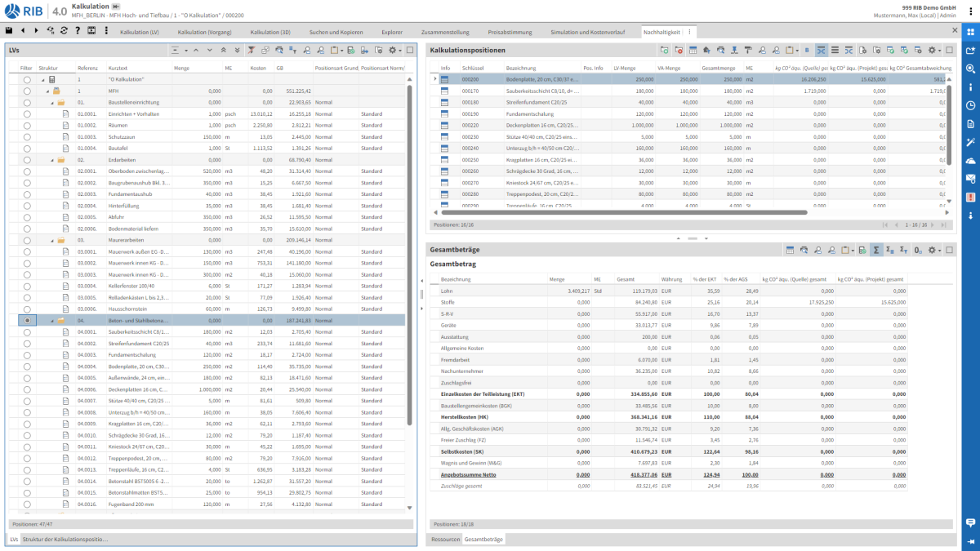Click the save icon in top toolbar
Screen dimensions: 980x551
pyautogui.click(x=9, y=30)
